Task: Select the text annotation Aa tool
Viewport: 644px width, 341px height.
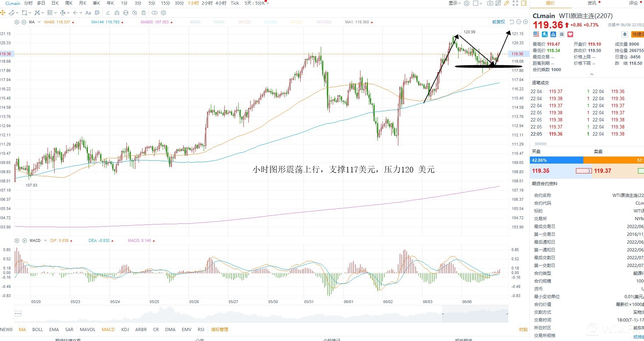Action: (x=88, y=13)
